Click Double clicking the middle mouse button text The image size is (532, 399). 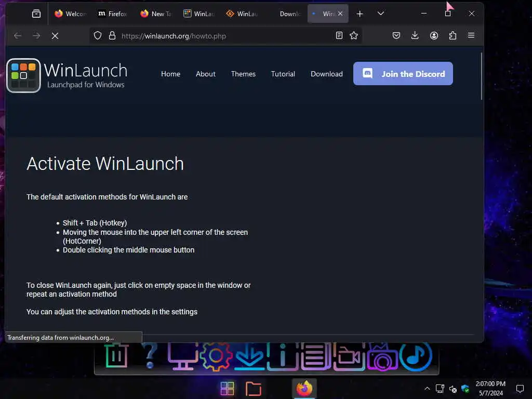[129, 250]
